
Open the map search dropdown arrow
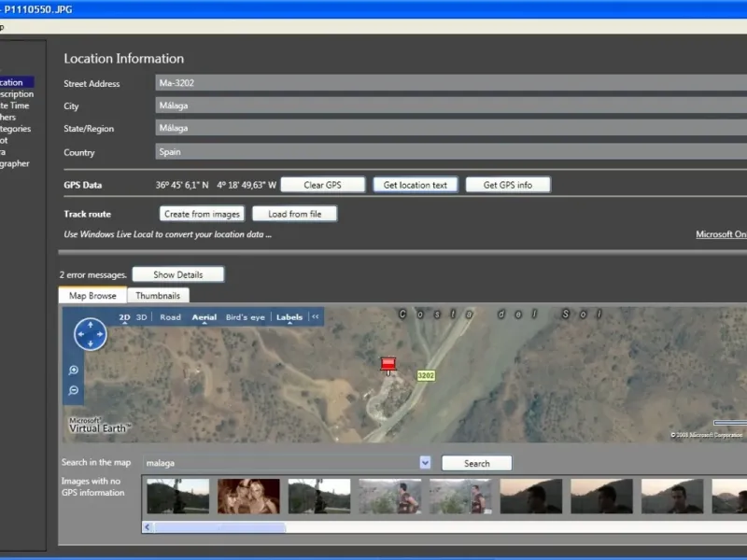pos(425,462)
